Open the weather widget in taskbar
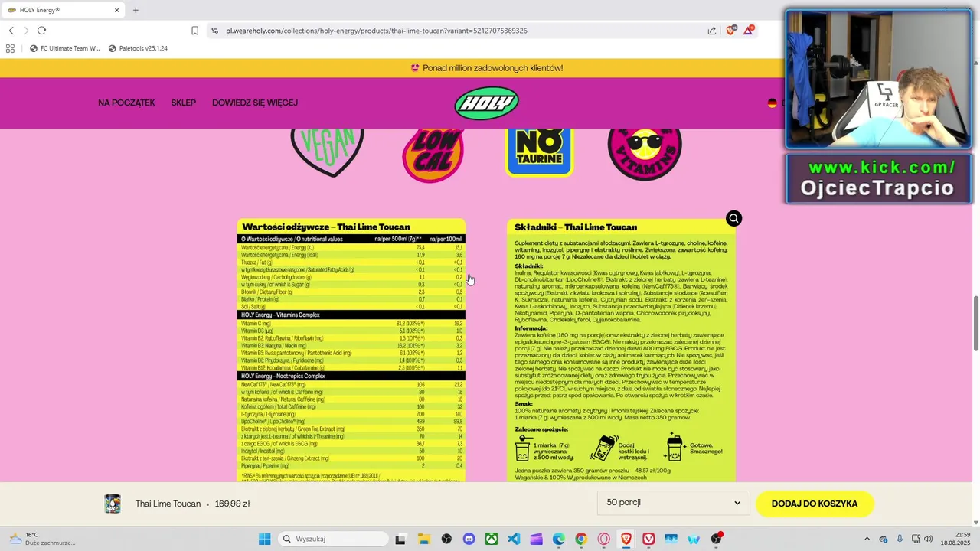Image resolution: width=980 pixels, height=551 pixels. coord(42,539)
